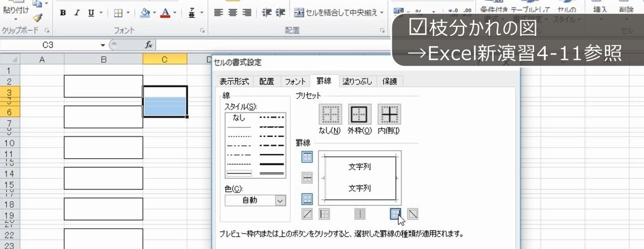
Task: Open the phonetic guide dropdown arrow
Action: click(201, 13)
